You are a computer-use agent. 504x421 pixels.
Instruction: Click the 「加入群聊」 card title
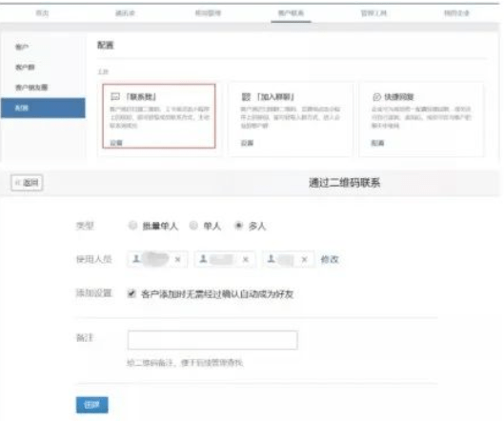[x=275, y=97]
